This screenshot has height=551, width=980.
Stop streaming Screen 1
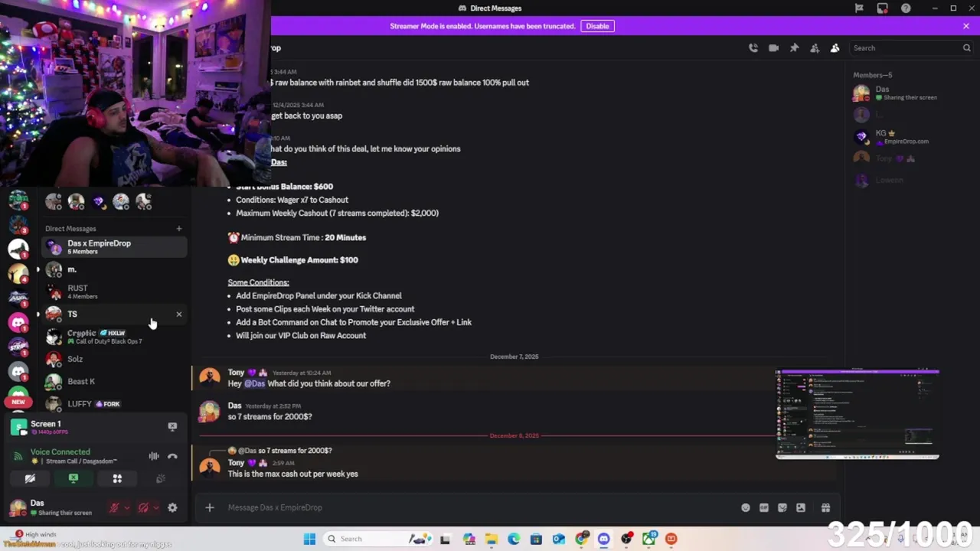click(x=172, y=427)
